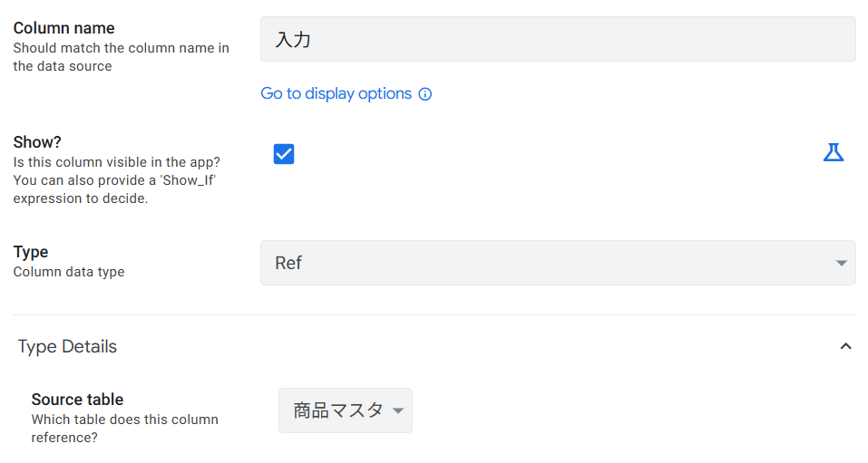The height and width of the screenshot is (463, 868).
Task: Click the "Column name" label
Action: coord(63,28)
